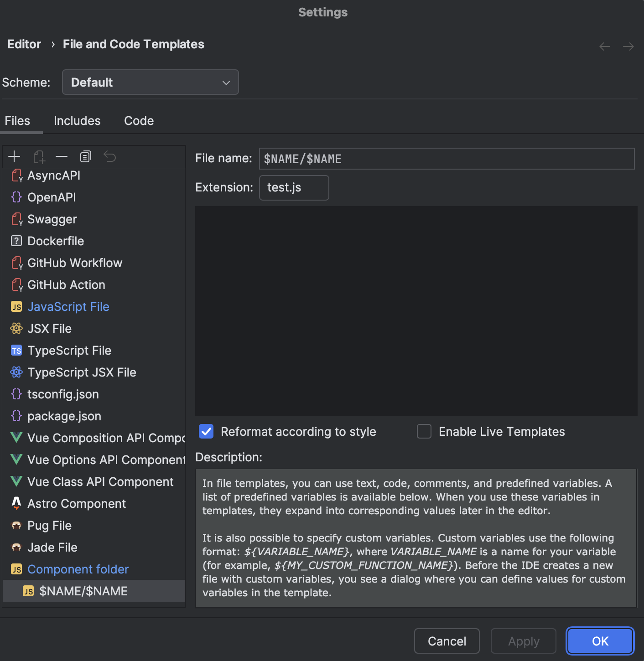Select the TypeScript File template
Screen dimensions: 644x661
pos(93,350)
